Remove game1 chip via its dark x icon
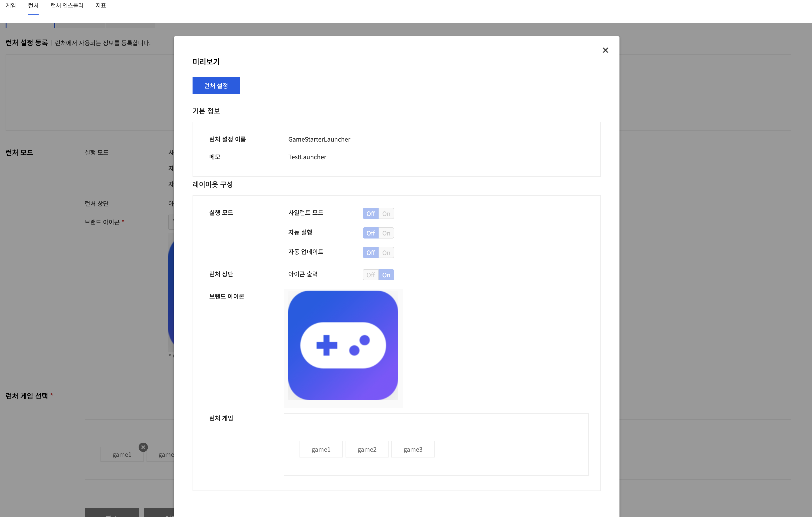Viewport: 812px width, 517px height. coord(143,447)
